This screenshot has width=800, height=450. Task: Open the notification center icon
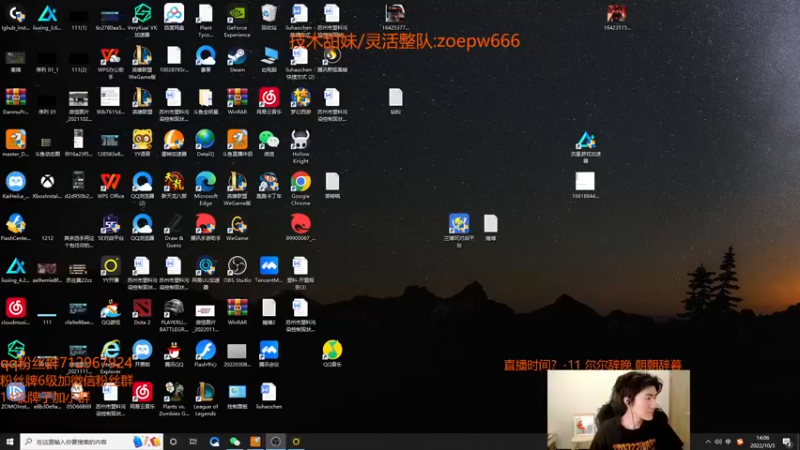coord(787,442)
